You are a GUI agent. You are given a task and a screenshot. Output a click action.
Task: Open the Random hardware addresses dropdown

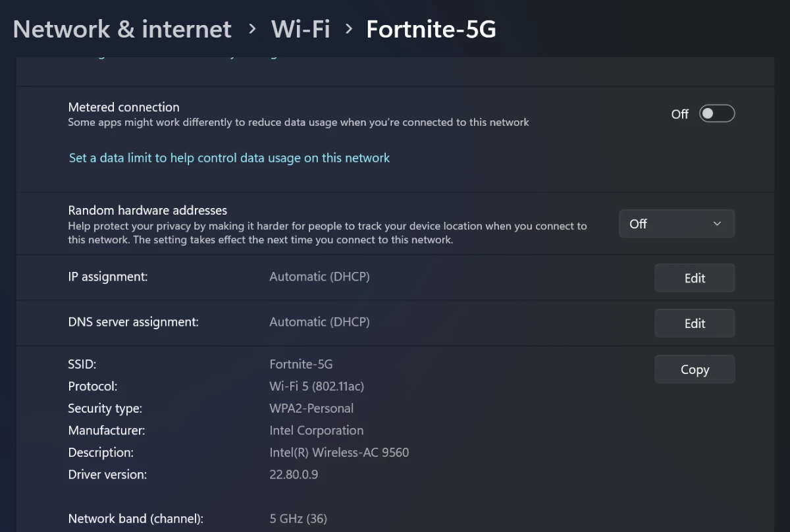click(x=677, y=224)
